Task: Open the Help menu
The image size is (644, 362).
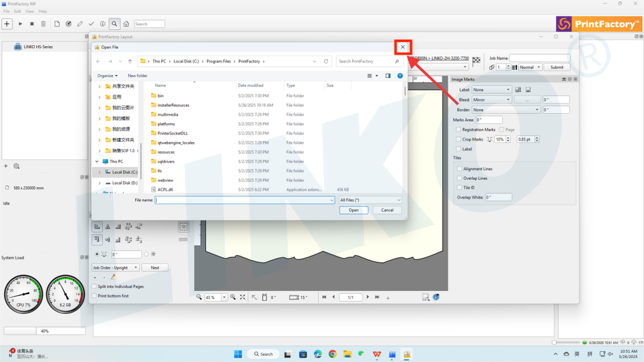Action: click(43, 11)
